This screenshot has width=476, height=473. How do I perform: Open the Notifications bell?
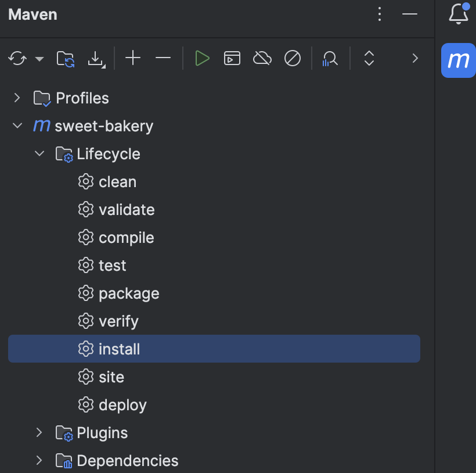(459, 14)
